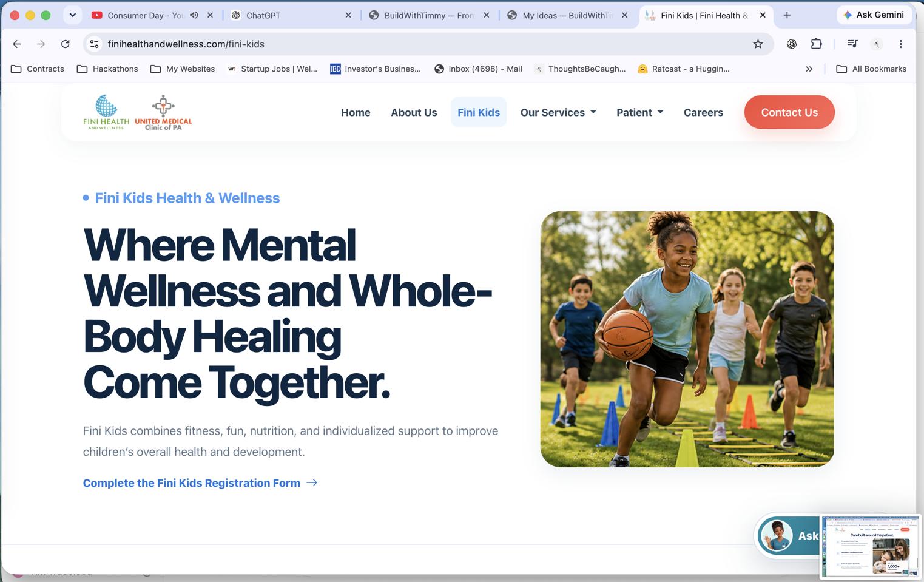
Task: Open the All Bookmarks folder
Action: pos(871,69)
